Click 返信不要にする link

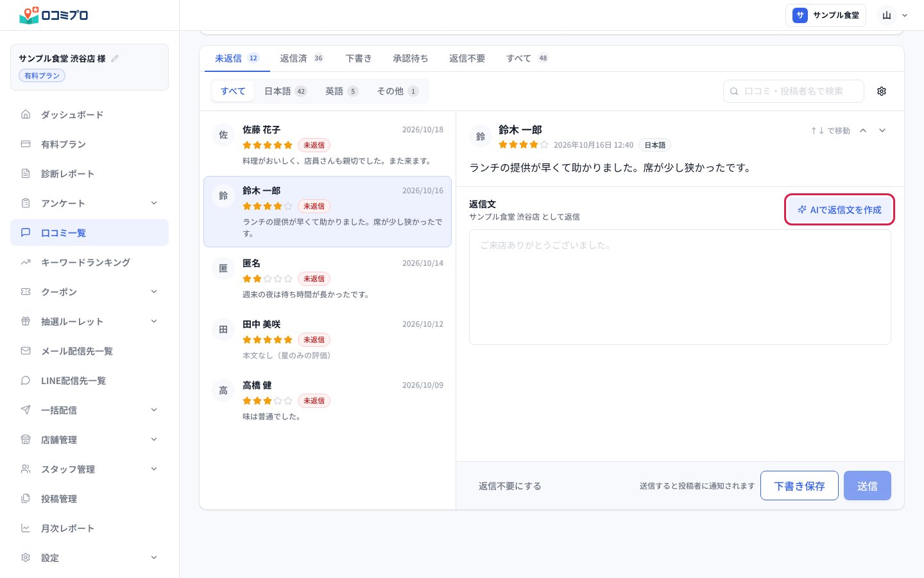click(x=509, y=486)
